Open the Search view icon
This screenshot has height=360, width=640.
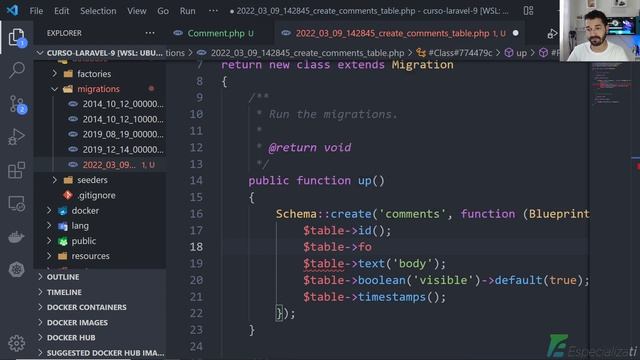point(16,70)
